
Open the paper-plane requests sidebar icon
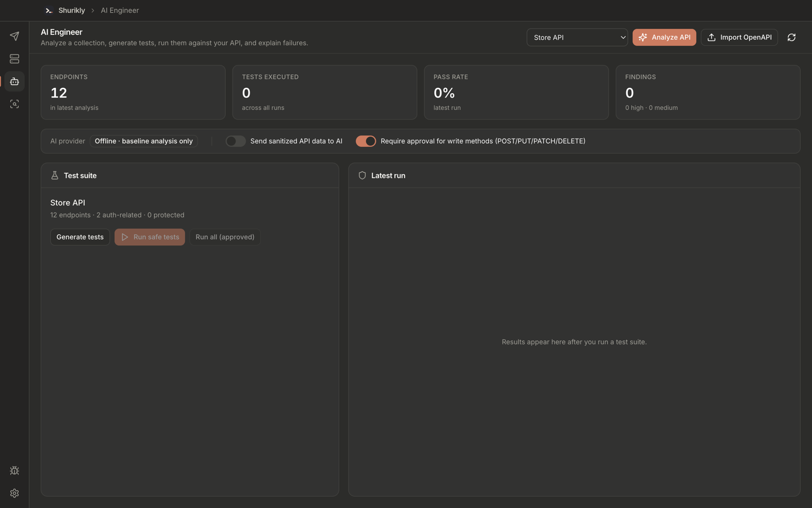point(14,36)
